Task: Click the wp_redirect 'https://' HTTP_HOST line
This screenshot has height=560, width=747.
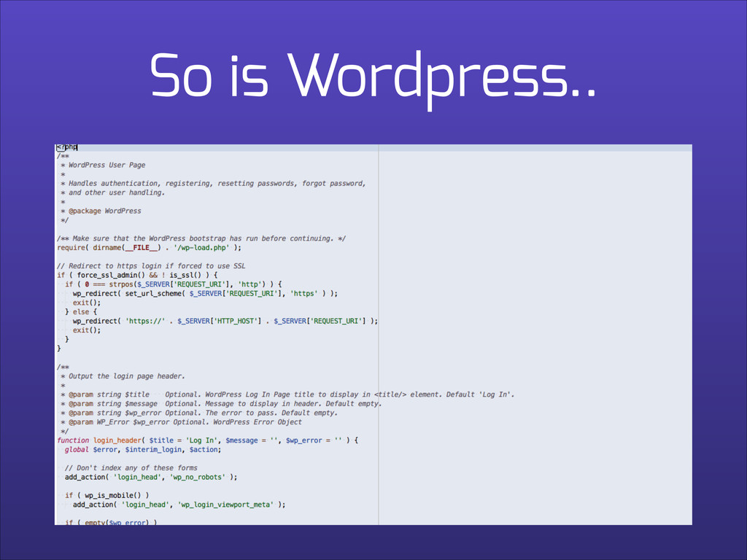Action: coord(225,321)
